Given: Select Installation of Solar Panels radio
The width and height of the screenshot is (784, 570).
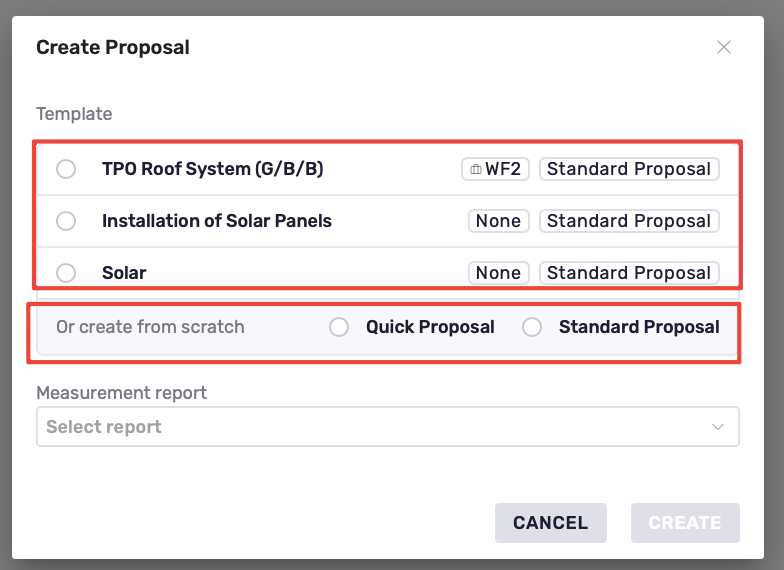Looking at the screenshot, I should pos(66,221).
